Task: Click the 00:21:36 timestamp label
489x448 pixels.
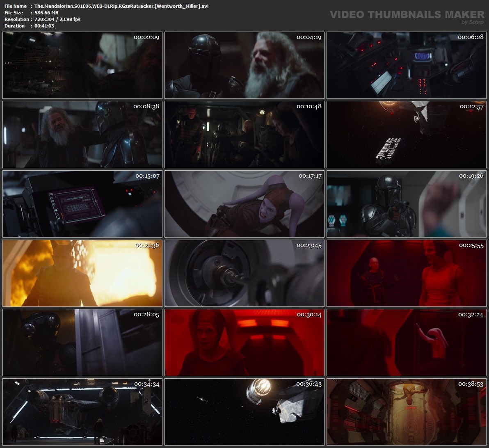Action: click(147, 245)
